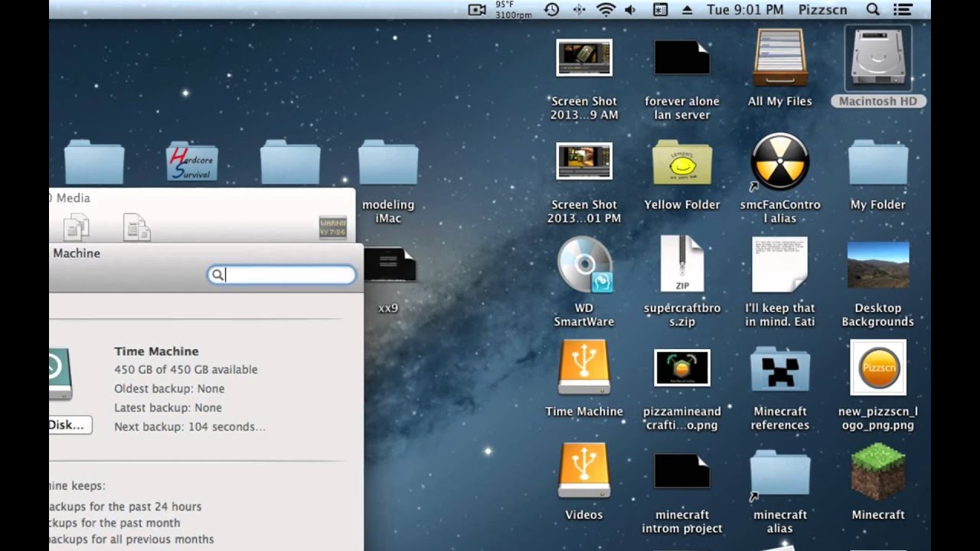
Task: Open the Bluetooth menu bar icon
Action: [579, 9]
